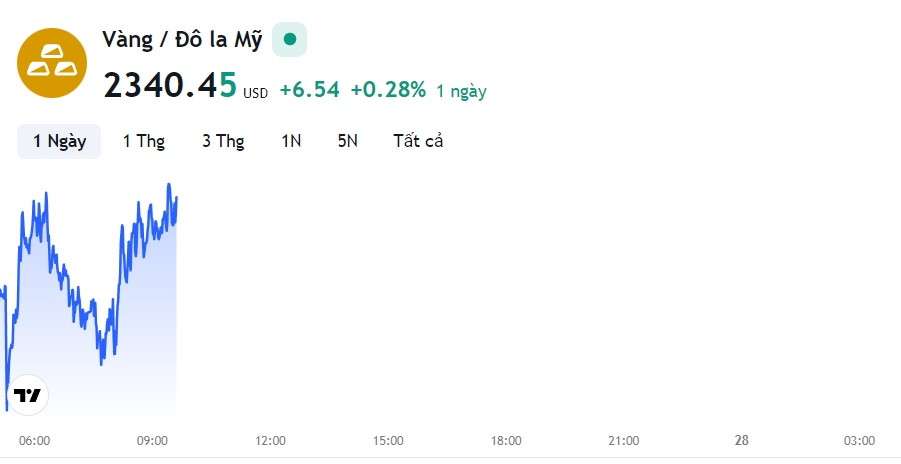Screen dimensions: 901x464
Task: Show the Tất cả full history tab
Action: (418, 141)
